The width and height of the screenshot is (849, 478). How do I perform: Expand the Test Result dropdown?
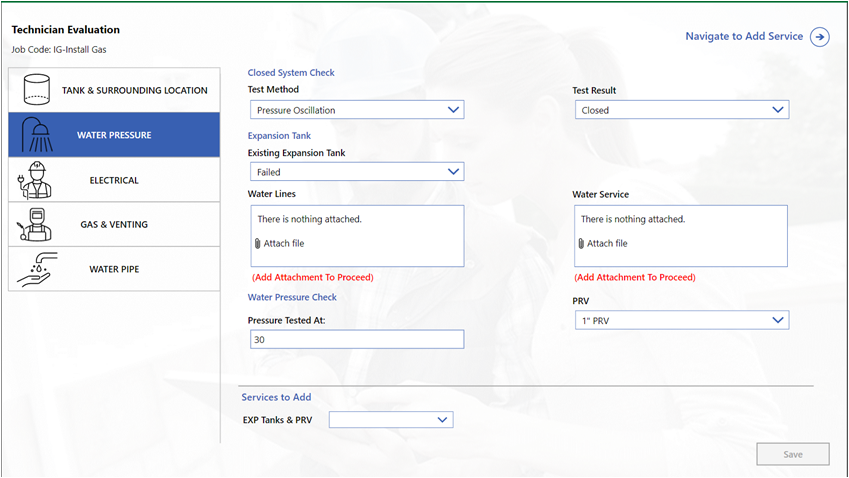click(680, 110)
